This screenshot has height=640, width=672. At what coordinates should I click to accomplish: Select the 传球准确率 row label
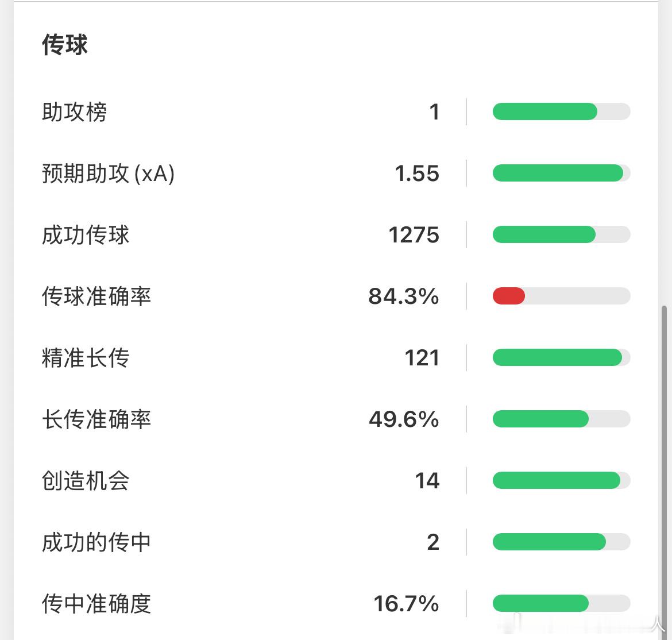coord(96,296)
